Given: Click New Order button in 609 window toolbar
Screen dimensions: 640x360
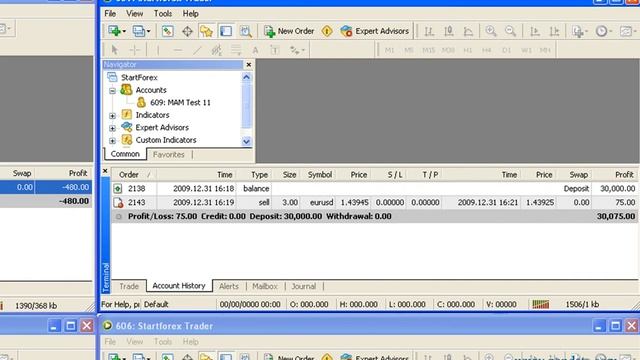Looking at the screenshot, I should point(289,31).
